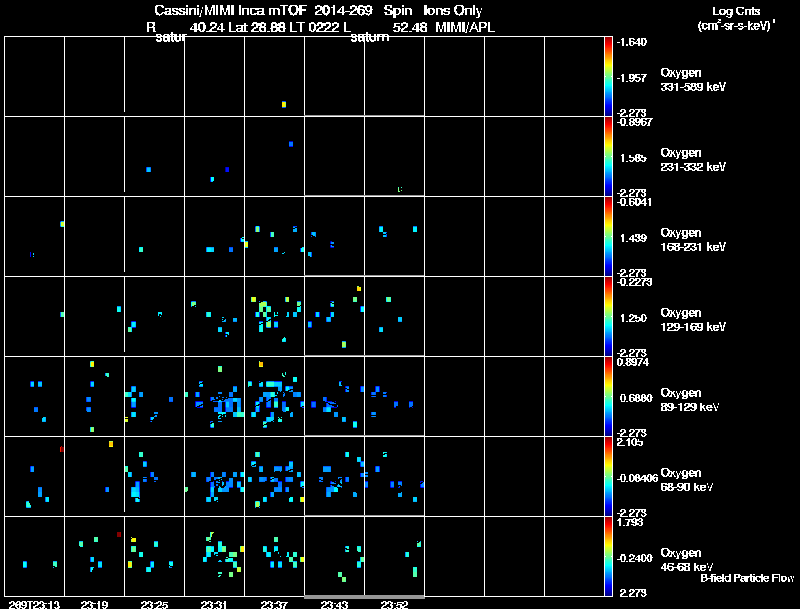Open the 23:43 panel in Oxygen 168-231 keV row

click(334, 236)
